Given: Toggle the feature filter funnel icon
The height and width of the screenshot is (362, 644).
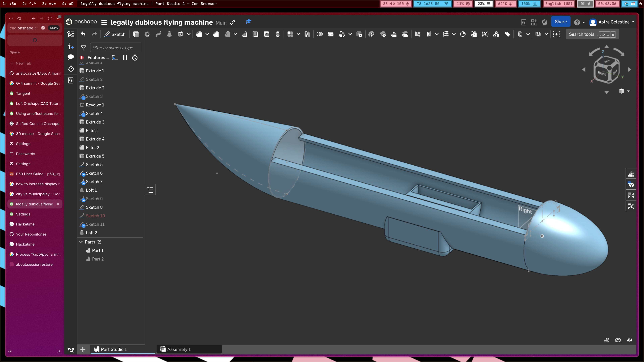Looking at the screenshot, I should [x=84, y=48].
